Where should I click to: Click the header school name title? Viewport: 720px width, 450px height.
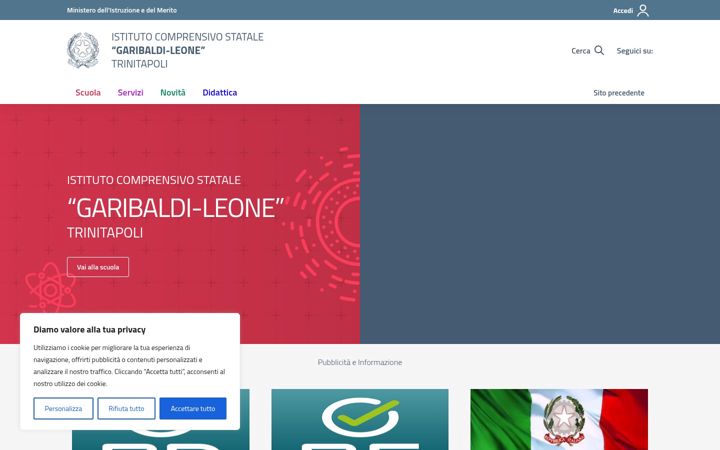187,51
